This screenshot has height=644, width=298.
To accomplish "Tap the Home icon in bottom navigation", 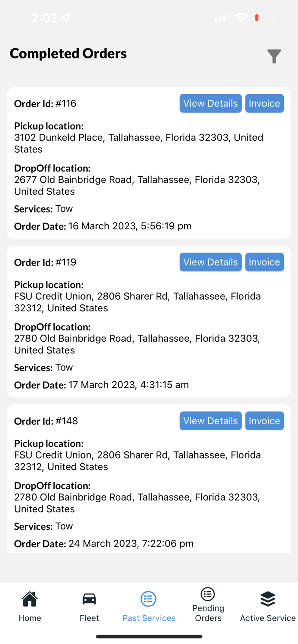I will click(29, 598).
